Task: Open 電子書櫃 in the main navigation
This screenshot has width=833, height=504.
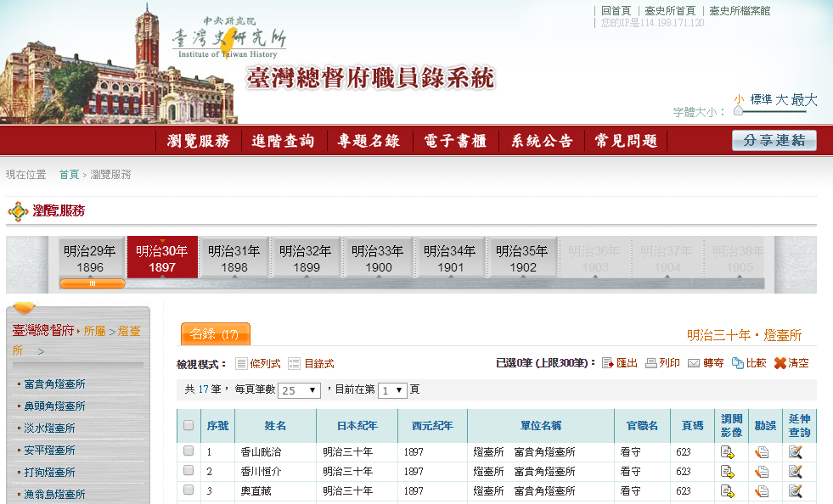Action: (455, 141)
